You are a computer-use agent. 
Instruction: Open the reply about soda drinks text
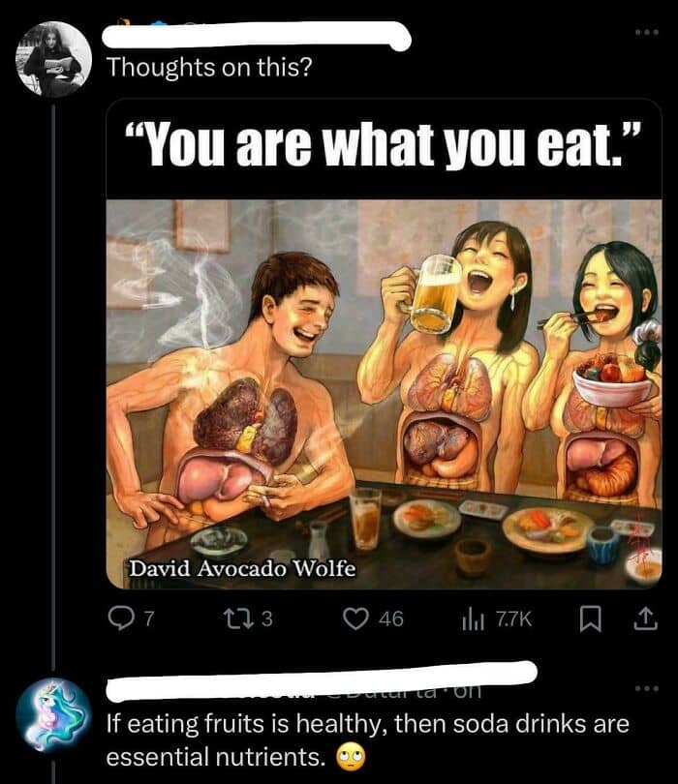pyautogui.click(x=368, y=740)
